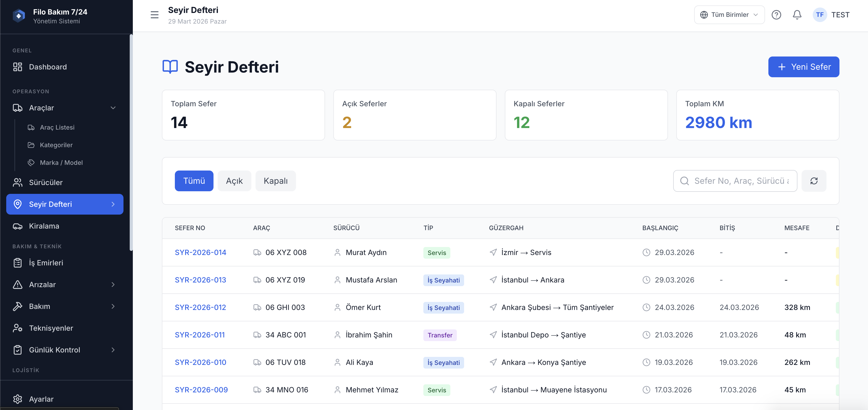This screenshot has height=410, width=868.
Task: Go to the Sürücüler menu item
Action: click(x=45, y=182)
